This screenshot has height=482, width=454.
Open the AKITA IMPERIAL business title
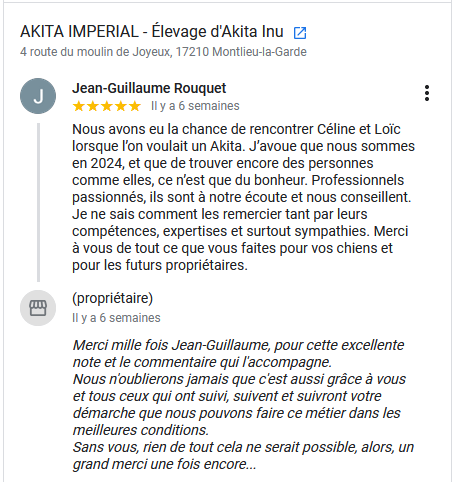pyautogui.click(x=152, y=32)
